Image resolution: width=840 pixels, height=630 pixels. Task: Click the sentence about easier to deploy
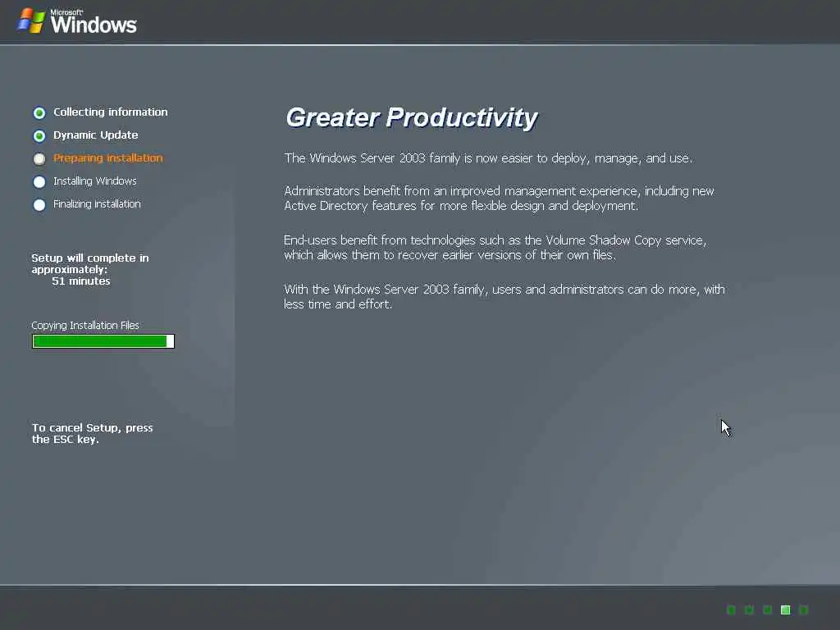[x=488, y=158]
